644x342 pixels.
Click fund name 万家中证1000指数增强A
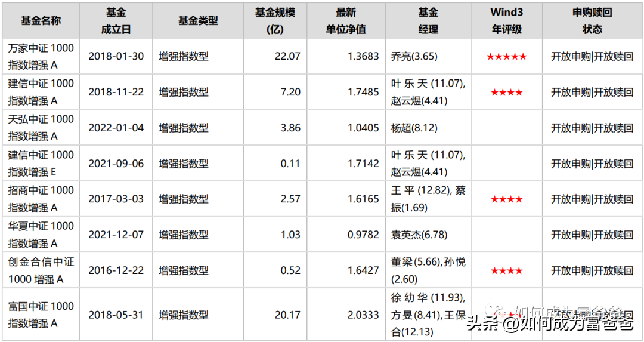tap(41, 57)
